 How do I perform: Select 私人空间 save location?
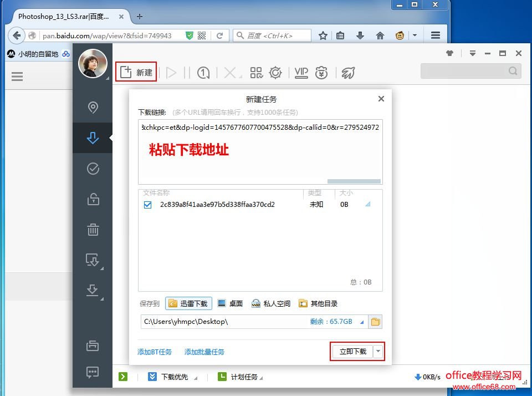[x=271, y=303]
